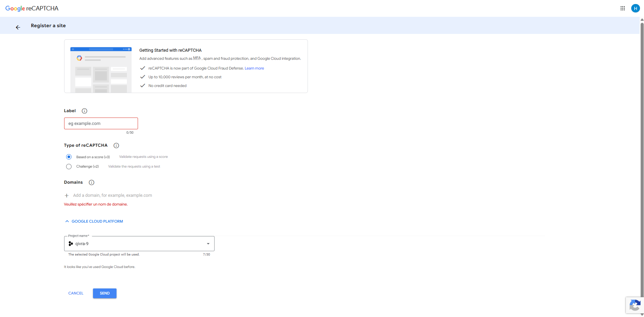Image resolution: width=644 pixels, height=317 pixels.
Task: Focus the Label input field
Action: (101, 123)
